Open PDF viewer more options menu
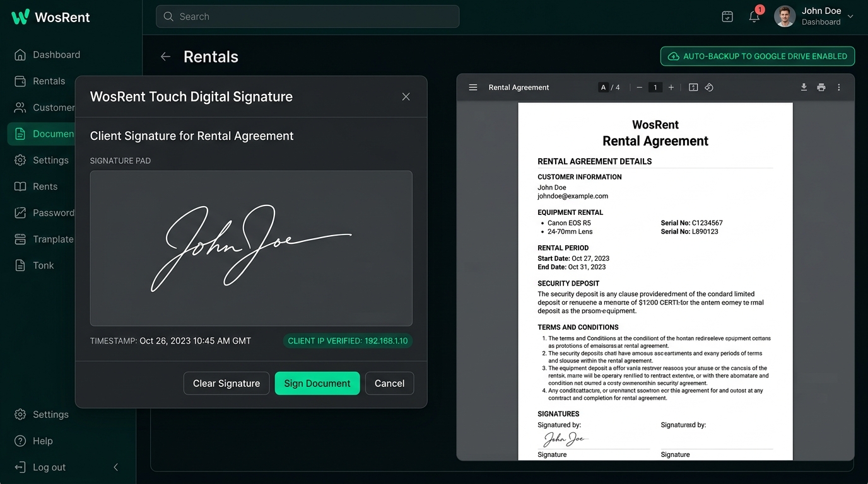Viewport: 868px width, 484px height. 839,88
